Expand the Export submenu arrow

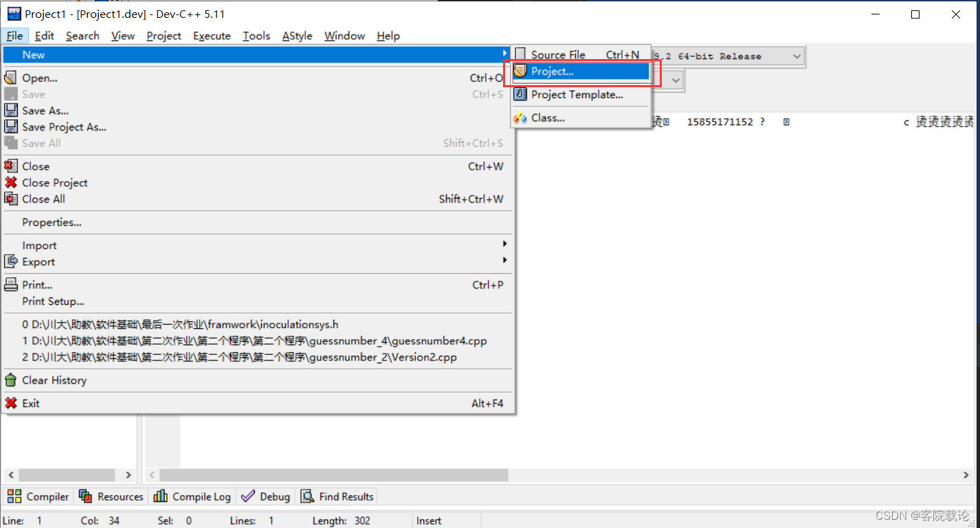(505, 260)
